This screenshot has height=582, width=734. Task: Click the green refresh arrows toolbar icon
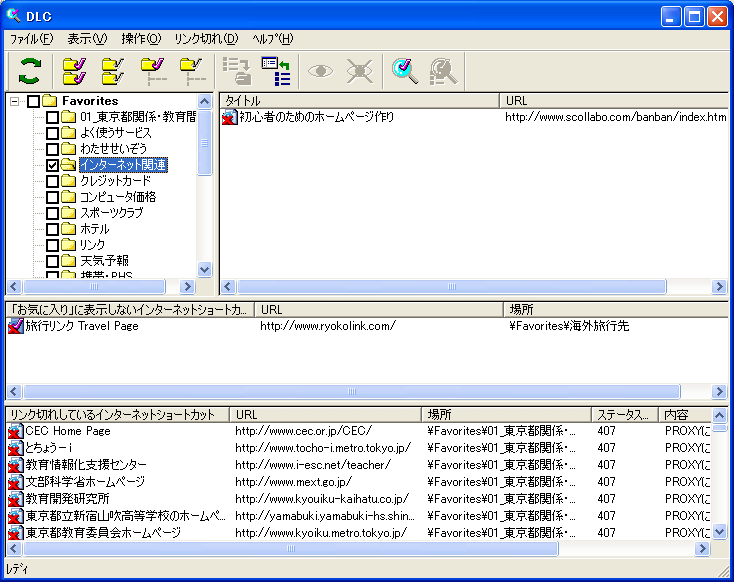[x=31, y=70]
